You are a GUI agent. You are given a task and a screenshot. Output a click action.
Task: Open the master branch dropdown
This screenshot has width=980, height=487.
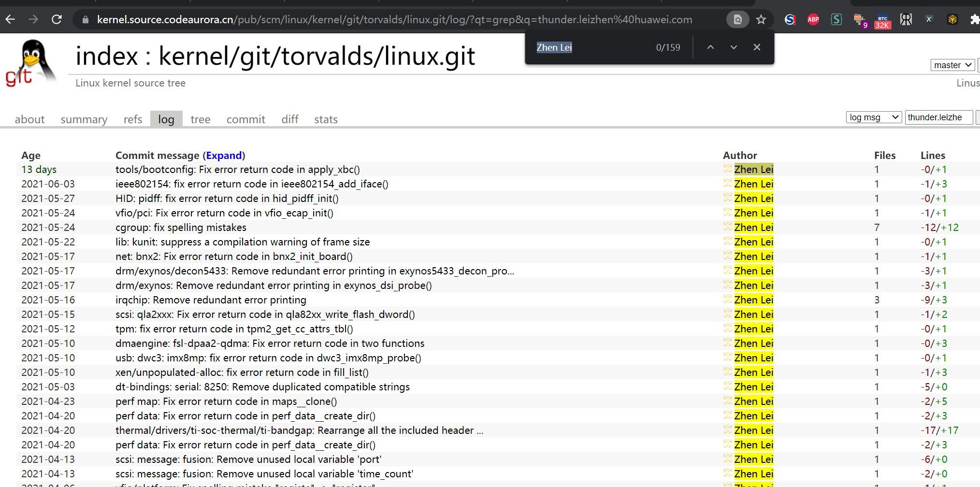coord(952,65)
